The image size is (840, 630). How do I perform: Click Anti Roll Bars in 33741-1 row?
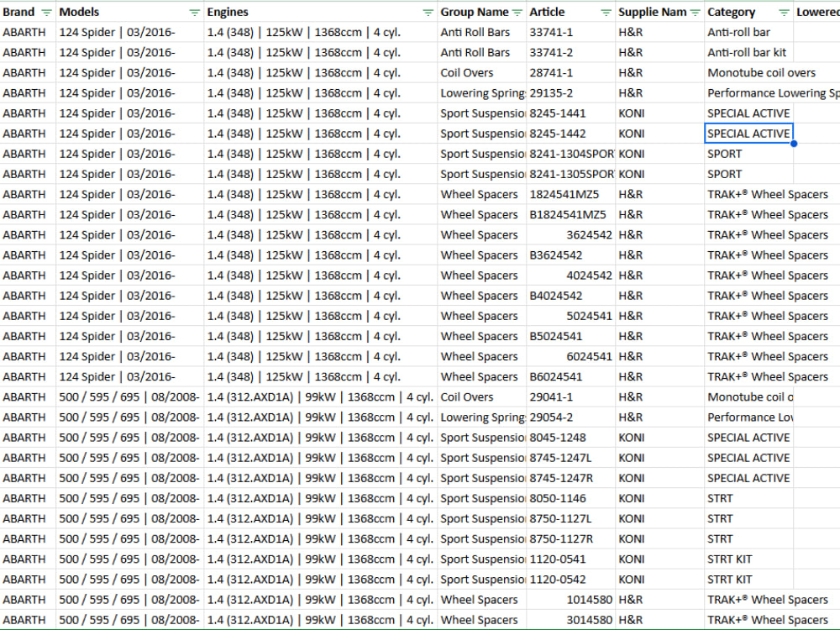(481, 32)
